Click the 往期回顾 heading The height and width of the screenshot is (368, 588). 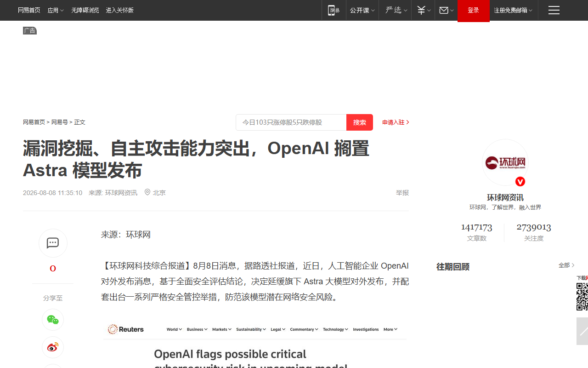(453, 267)
